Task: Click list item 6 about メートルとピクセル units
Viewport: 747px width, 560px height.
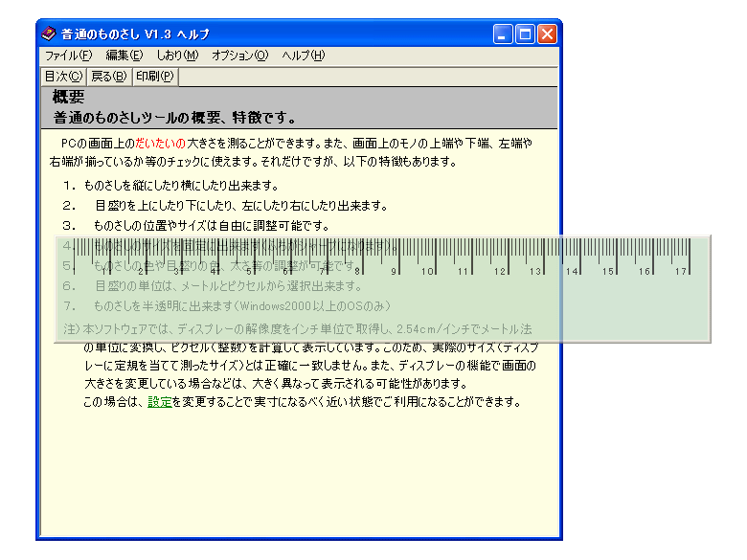Action: (x=212, y=286)
